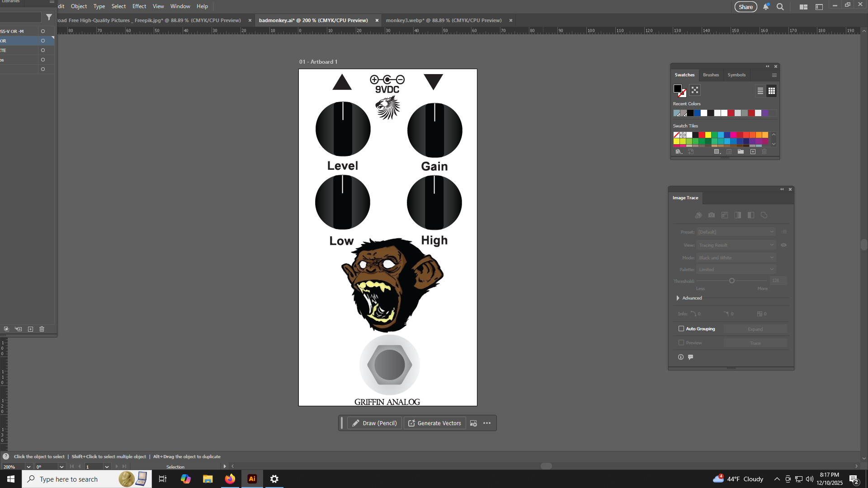The width and height of the screenshot is (868, 488).
Task: Click the Generate Vectors button
Action: (434, 423)
